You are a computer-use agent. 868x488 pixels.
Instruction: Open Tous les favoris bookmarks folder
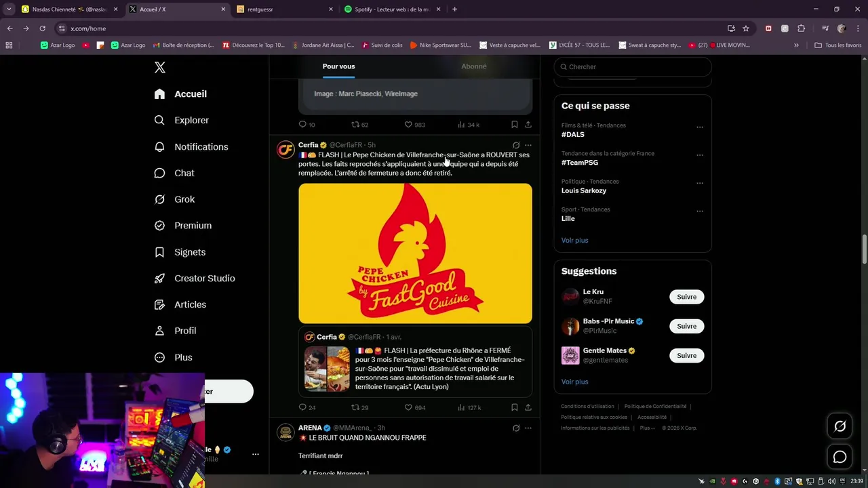(837, 45)
